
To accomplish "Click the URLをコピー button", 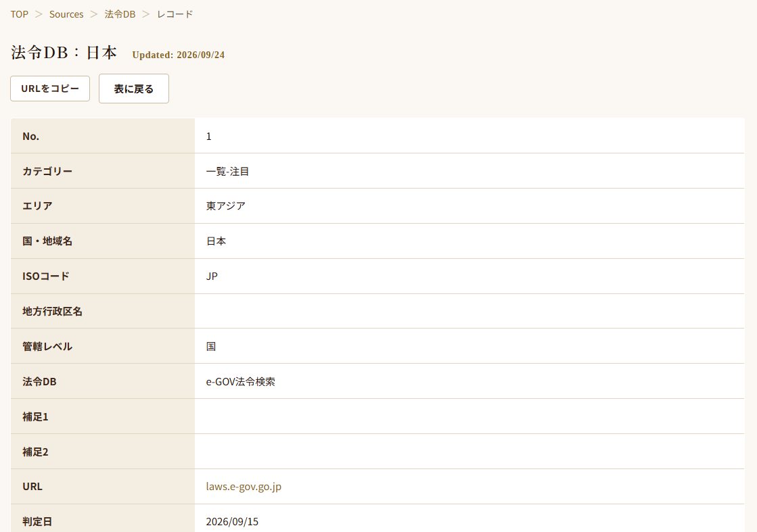I will (x=50, y=89).
